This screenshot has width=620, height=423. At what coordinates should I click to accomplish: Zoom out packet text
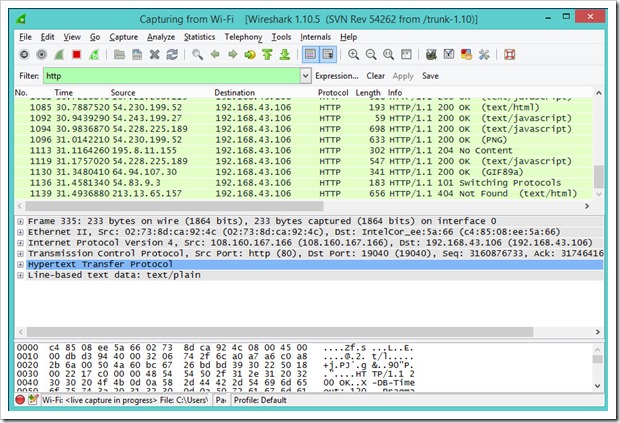click(x=371, y=55)
